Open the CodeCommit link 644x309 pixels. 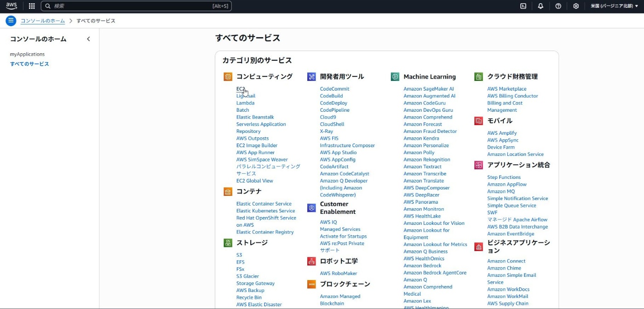[334, 89]
